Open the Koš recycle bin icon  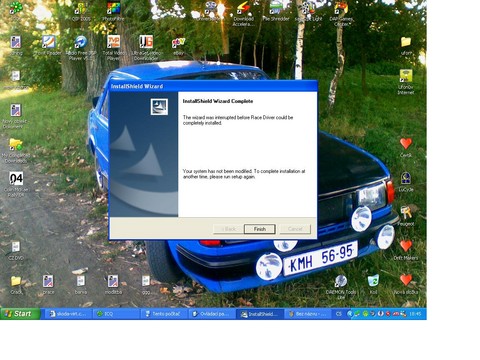[x=373, y=284]
